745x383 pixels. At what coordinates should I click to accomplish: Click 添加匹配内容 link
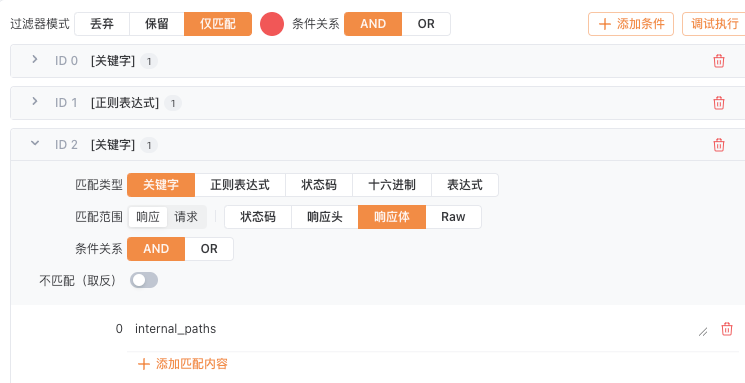[183, 364]
